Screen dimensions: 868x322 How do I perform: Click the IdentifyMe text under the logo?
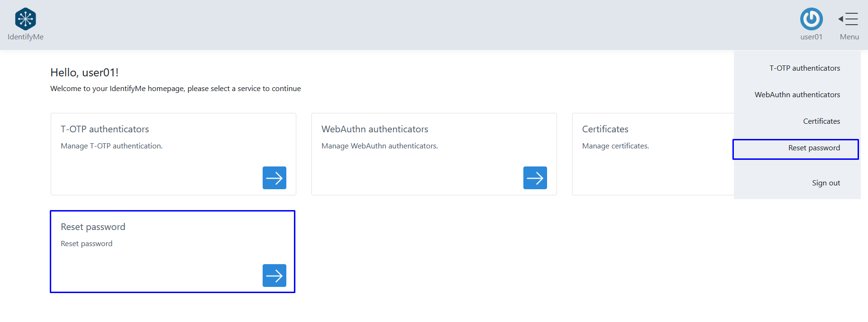26,37
